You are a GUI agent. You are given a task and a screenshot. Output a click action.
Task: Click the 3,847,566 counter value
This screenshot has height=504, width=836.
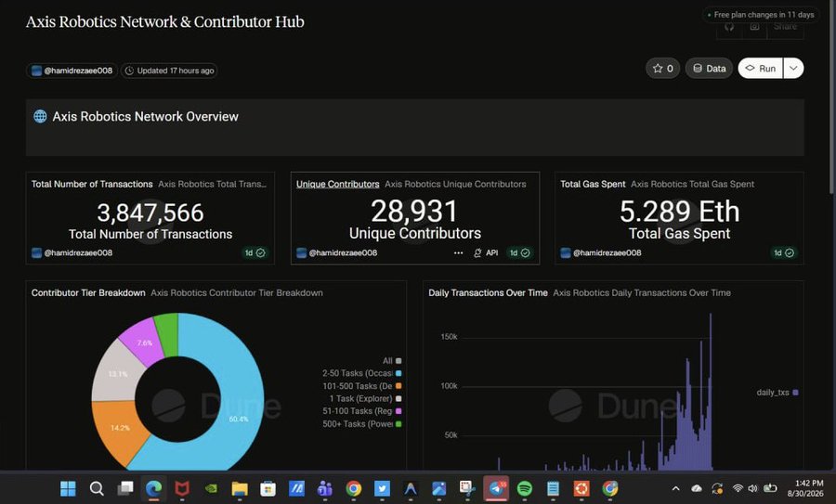[150, 213]
